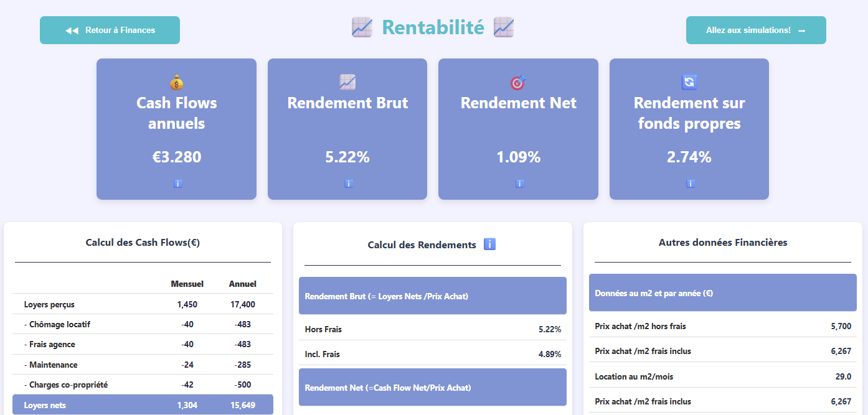Click Données au m2 et par année header
Screen dimensions: 868x415
(723, 292)
